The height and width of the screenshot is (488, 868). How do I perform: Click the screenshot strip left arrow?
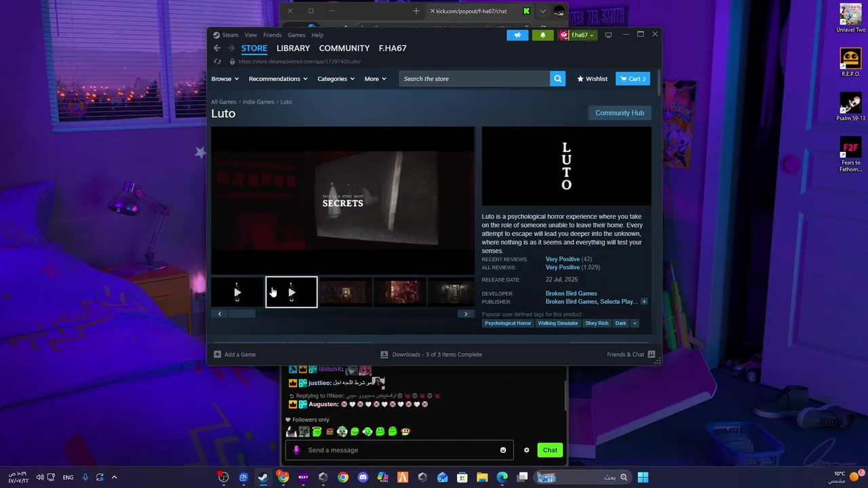click(x=220, y=314)
